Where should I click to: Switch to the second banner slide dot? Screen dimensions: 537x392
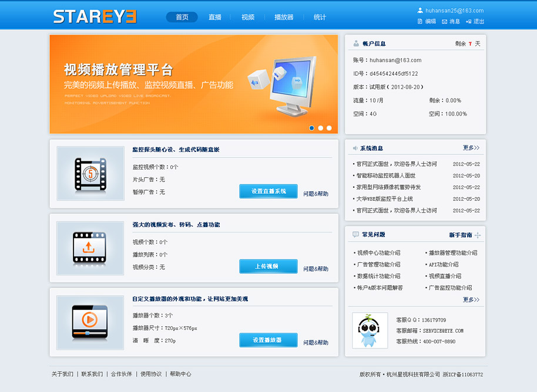[320, 127]
